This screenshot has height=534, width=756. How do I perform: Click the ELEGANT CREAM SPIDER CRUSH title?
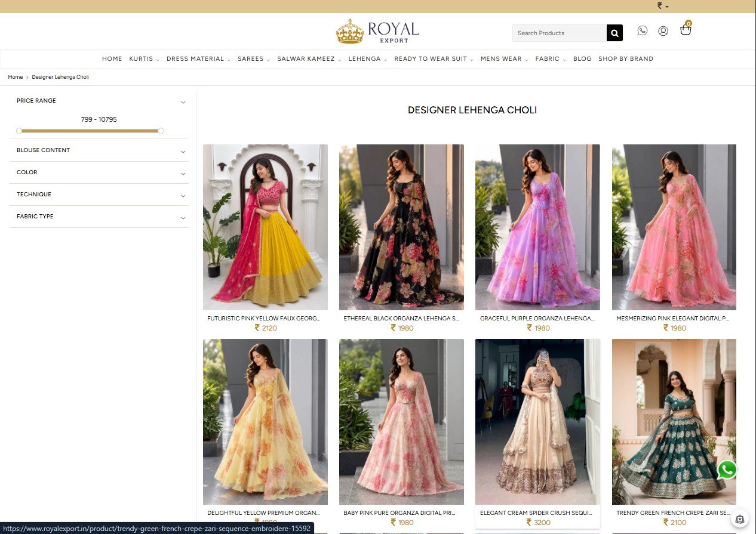click(537, 513)
